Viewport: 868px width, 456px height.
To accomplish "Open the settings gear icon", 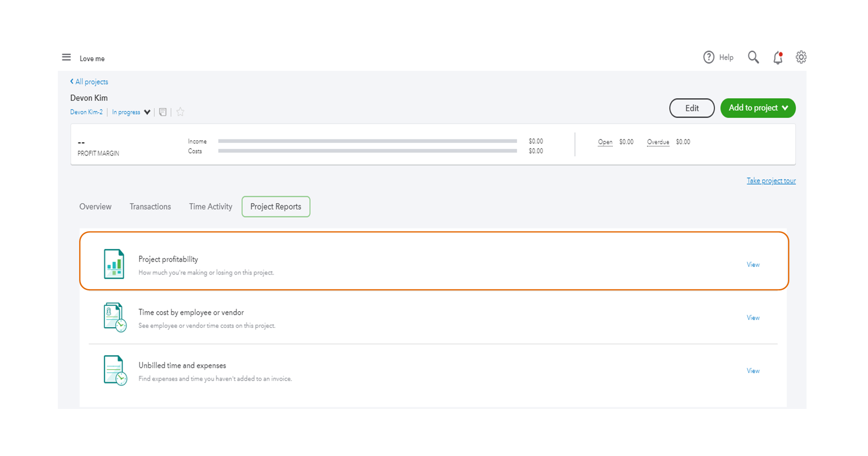I will 801,57.
